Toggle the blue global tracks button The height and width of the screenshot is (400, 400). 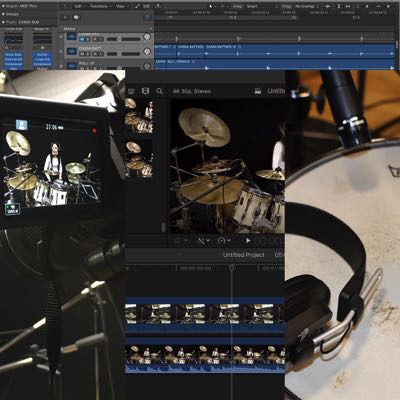coord(147,17)
